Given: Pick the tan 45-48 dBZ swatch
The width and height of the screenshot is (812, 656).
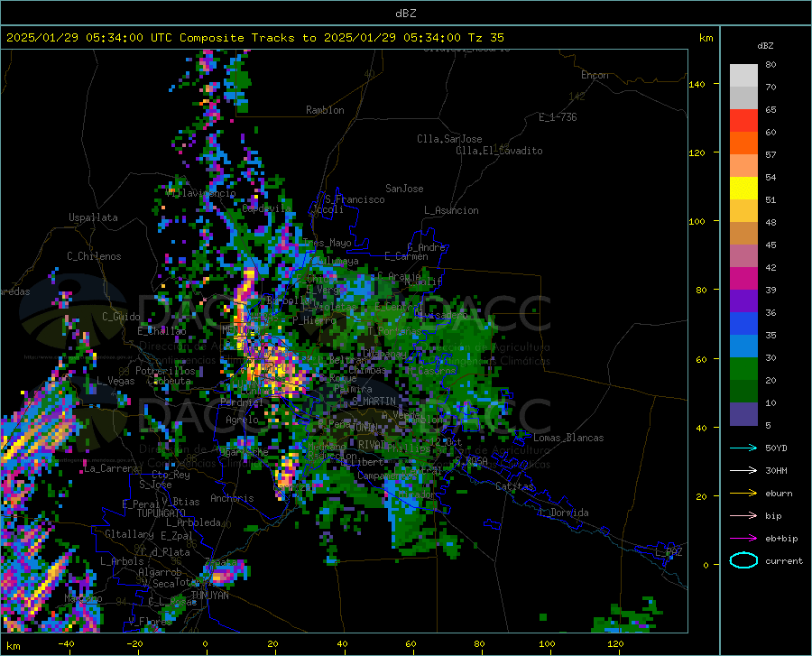Looking at the screenshot, I should click(x=743, y=234).
